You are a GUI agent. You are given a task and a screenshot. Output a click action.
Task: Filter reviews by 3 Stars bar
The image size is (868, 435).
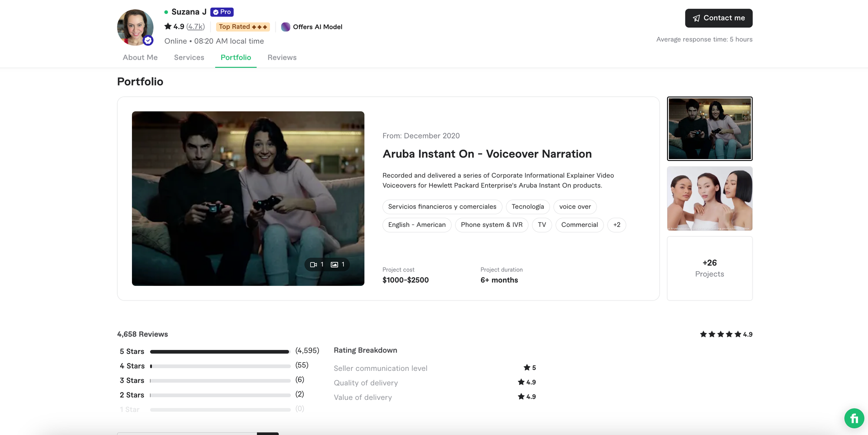(220, 381)
